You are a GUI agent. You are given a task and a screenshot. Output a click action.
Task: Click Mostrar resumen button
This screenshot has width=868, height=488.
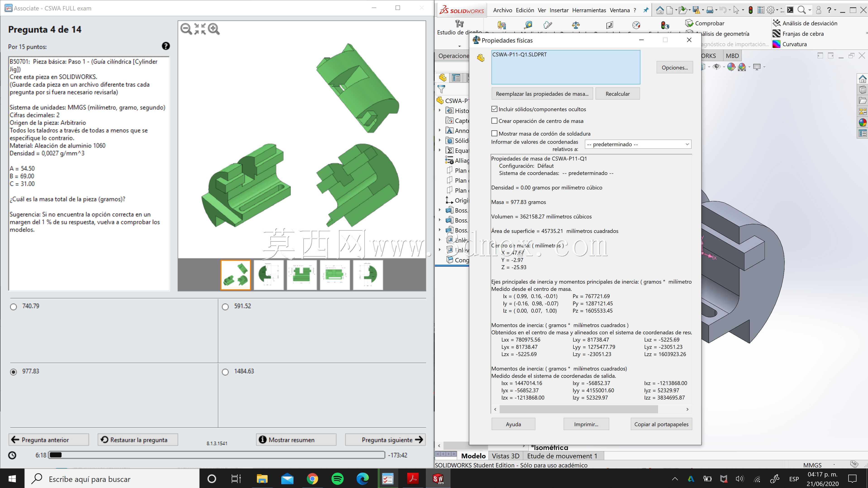pos(296,440)
